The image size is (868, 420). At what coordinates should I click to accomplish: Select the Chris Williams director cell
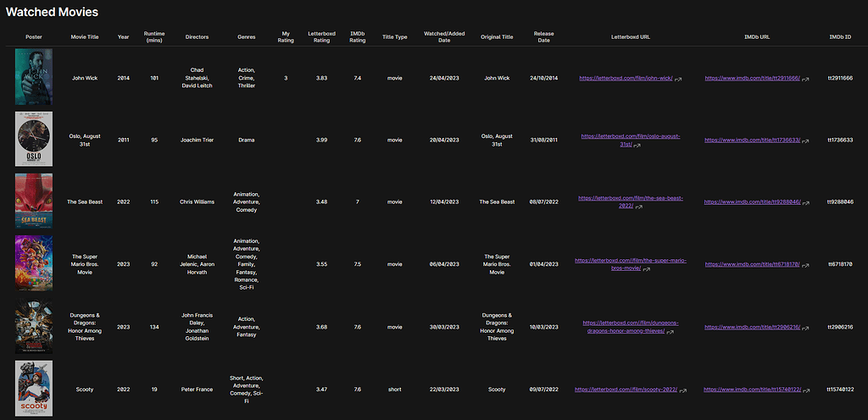coord(197,202)
